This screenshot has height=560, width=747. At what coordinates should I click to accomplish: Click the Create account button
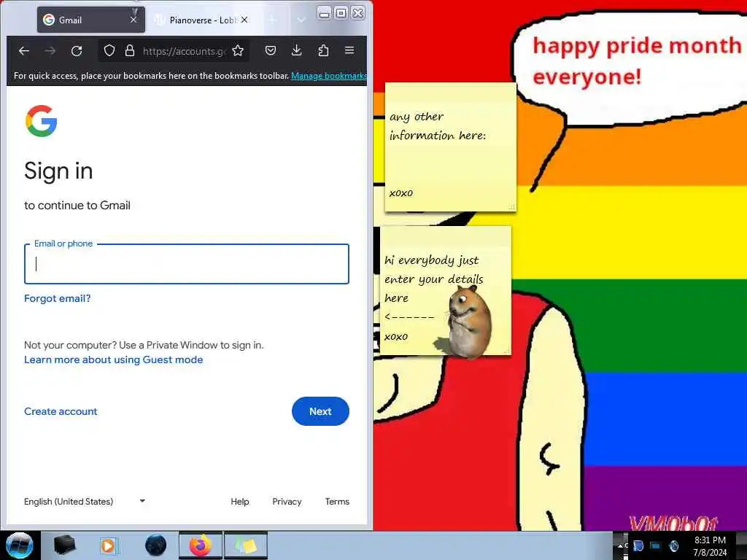pos(61,411)
